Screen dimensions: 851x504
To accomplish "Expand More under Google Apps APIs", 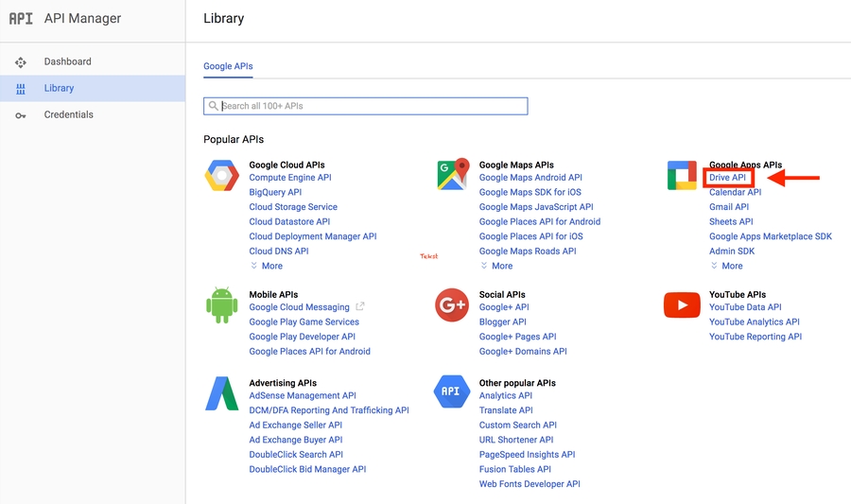I will pos(727,266).
